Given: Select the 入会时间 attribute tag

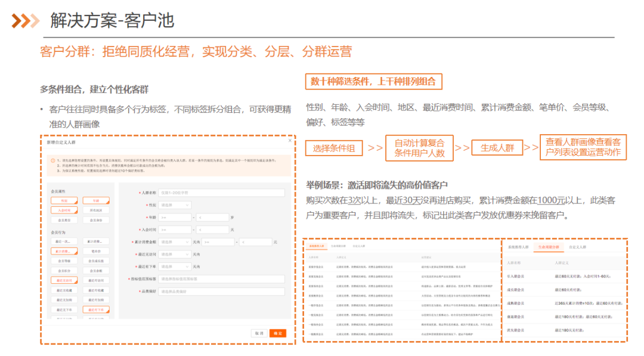Looking at the screenshot, I should click(64, 210).
